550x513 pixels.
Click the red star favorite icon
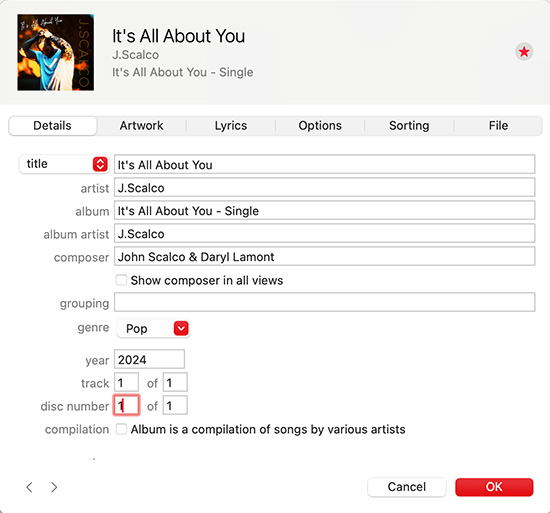click(x=524, y=52)
